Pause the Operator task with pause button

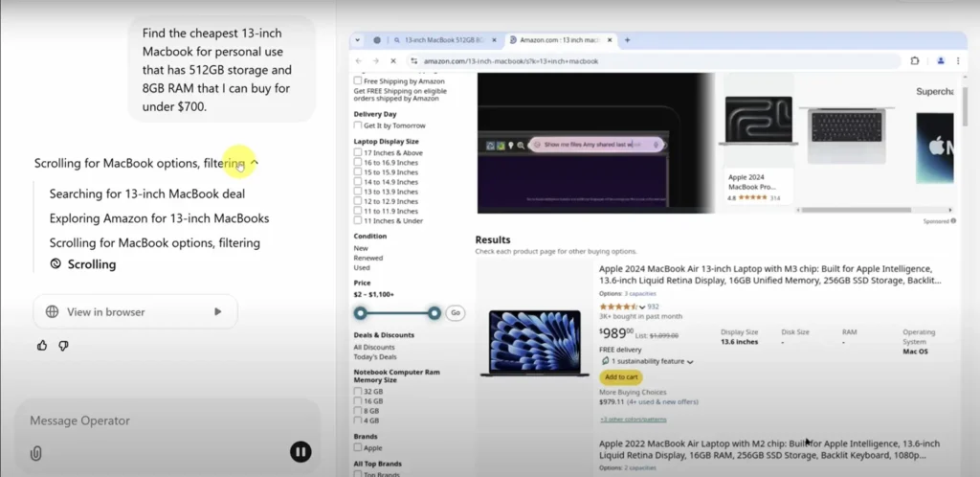pos(301,451)
